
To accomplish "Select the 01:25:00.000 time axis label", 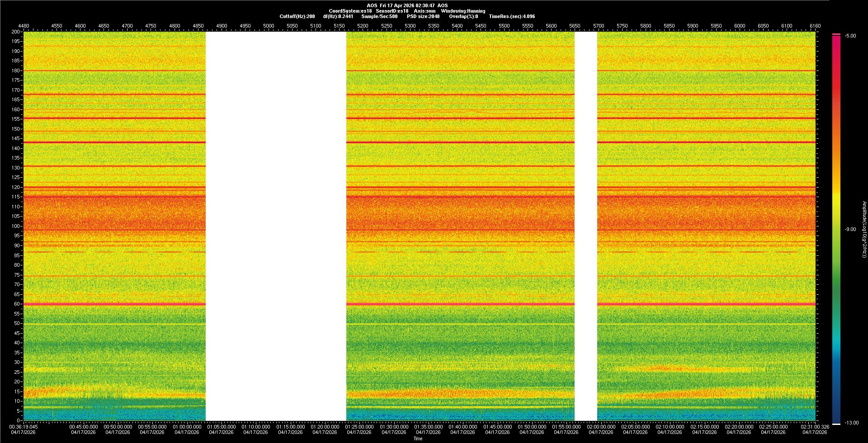I will click(x=359, y=427).
